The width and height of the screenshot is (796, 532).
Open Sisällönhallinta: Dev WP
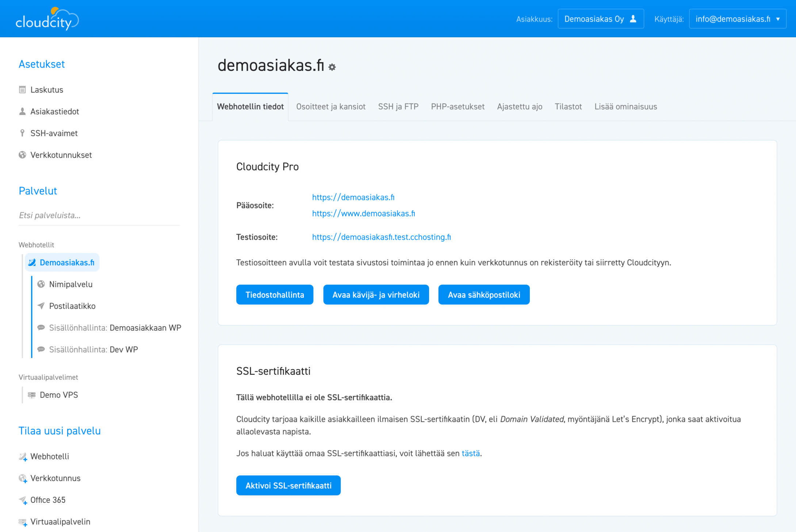pyautogui.click(x=93, y=350)
